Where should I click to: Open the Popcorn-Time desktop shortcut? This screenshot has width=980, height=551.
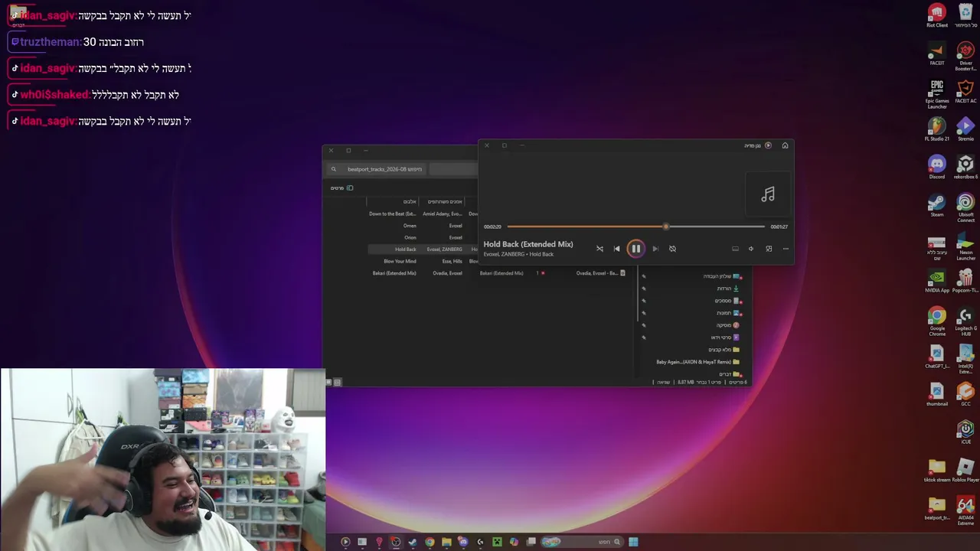pos(965,281)
